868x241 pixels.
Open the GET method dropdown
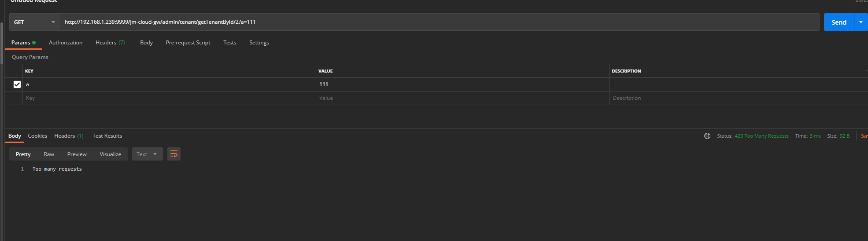coord(35,22)
